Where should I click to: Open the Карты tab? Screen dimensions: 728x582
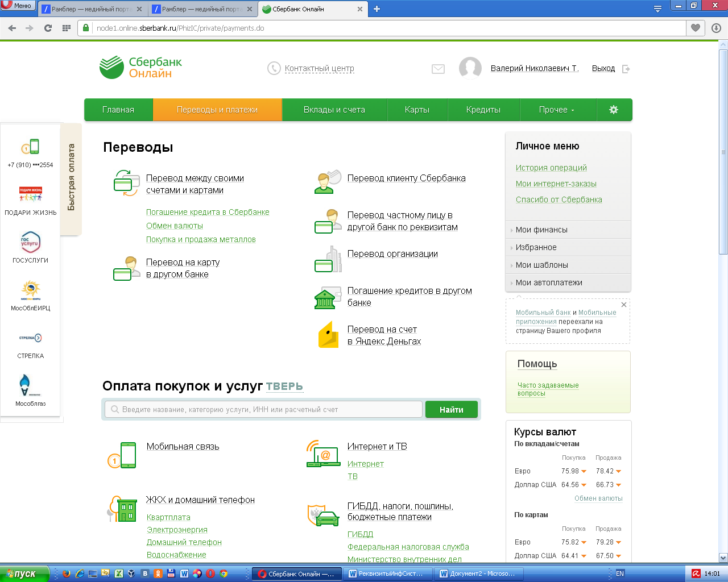click(417, 110)
